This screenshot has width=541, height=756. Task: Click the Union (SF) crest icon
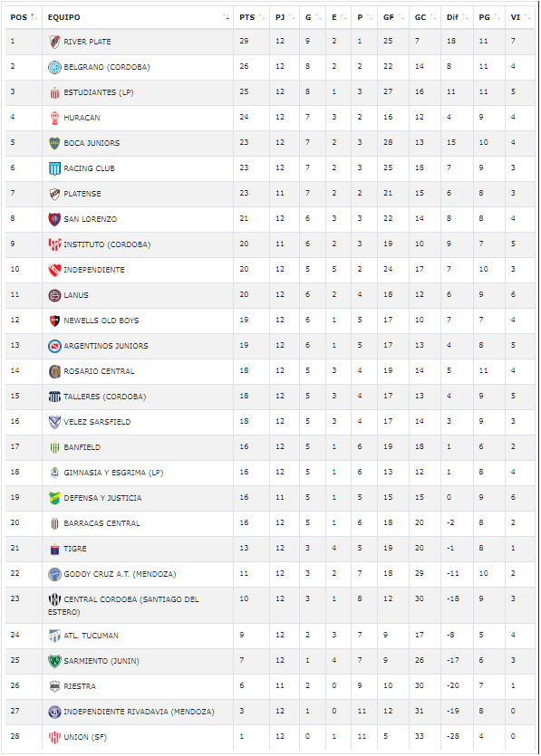pyautogui.click(x=54, y=737)
